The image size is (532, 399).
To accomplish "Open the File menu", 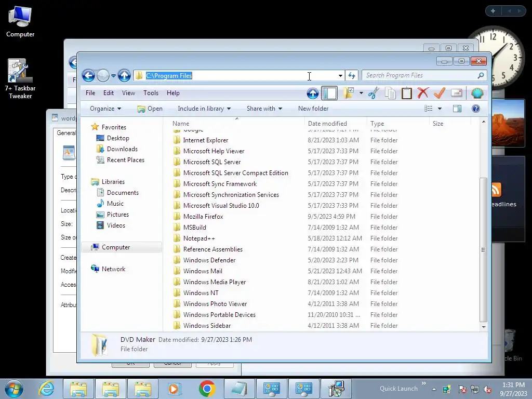I will [x=90, y=93].
